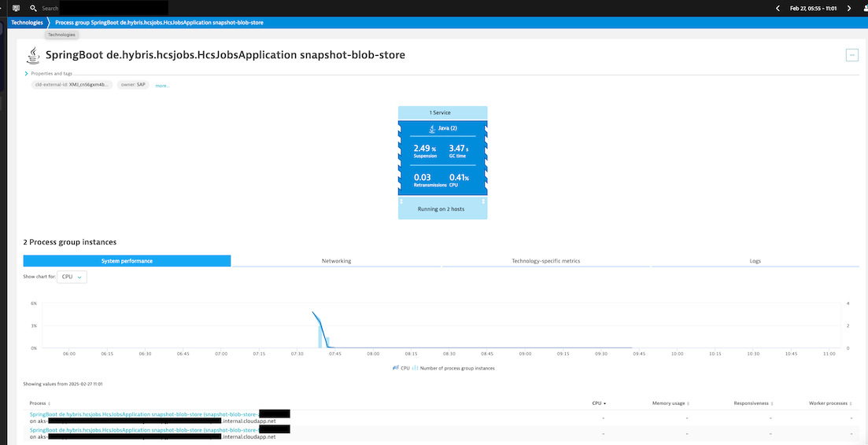Sort table by Responsiveness column

753,403
